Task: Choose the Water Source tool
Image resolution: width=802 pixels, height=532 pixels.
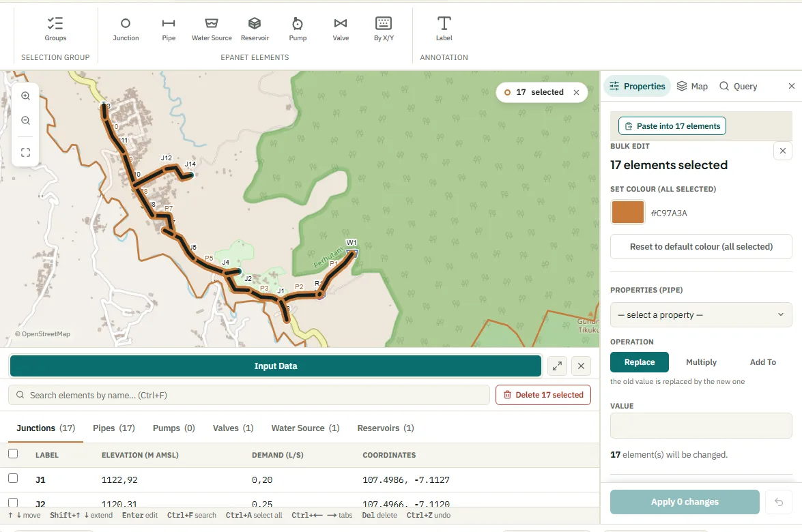Action: (211, 29)
